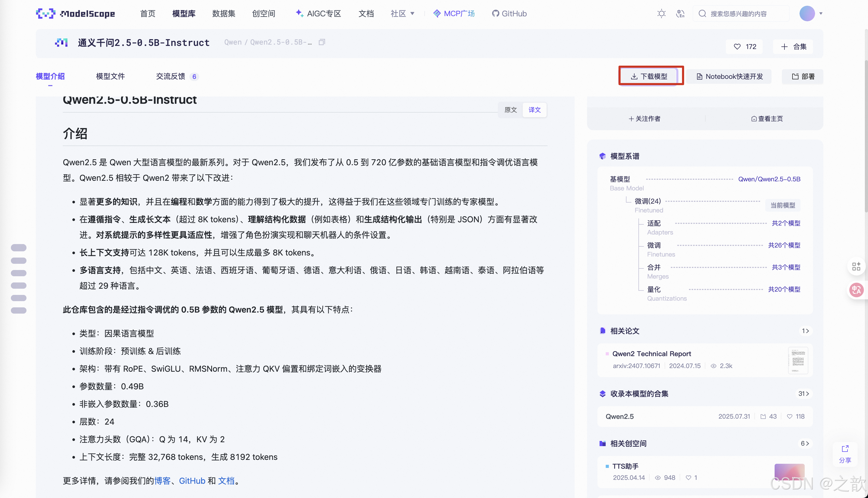Click the ModelScope logo
Viewport: 868px width, 498px height.
[75, 13]
